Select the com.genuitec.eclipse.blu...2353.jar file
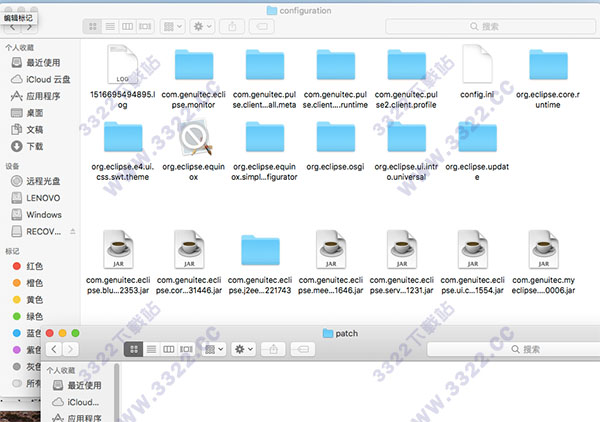 (118, 249)
